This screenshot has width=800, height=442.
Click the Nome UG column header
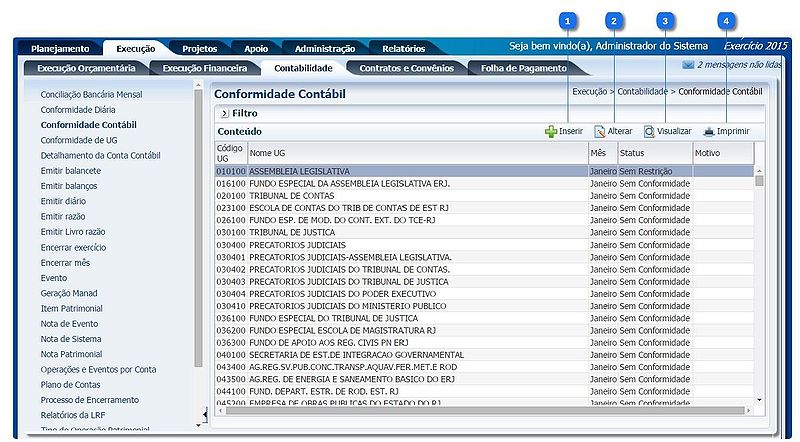coord(415,153)
